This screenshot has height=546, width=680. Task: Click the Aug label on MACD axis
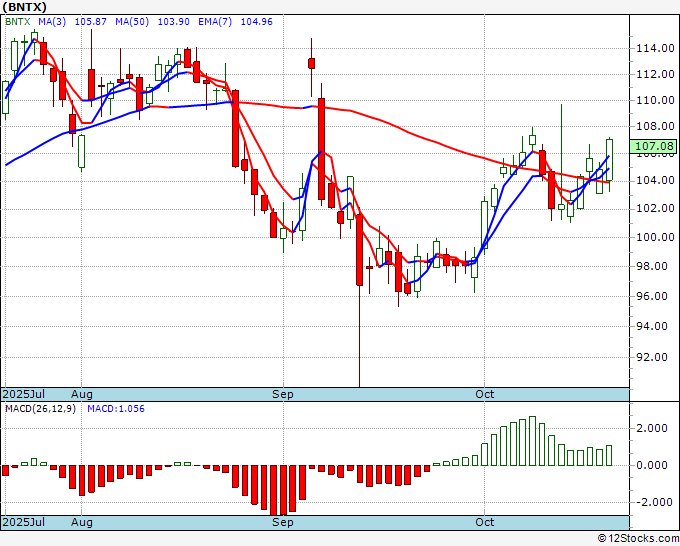pyautogui.click(x=82, y=522)
